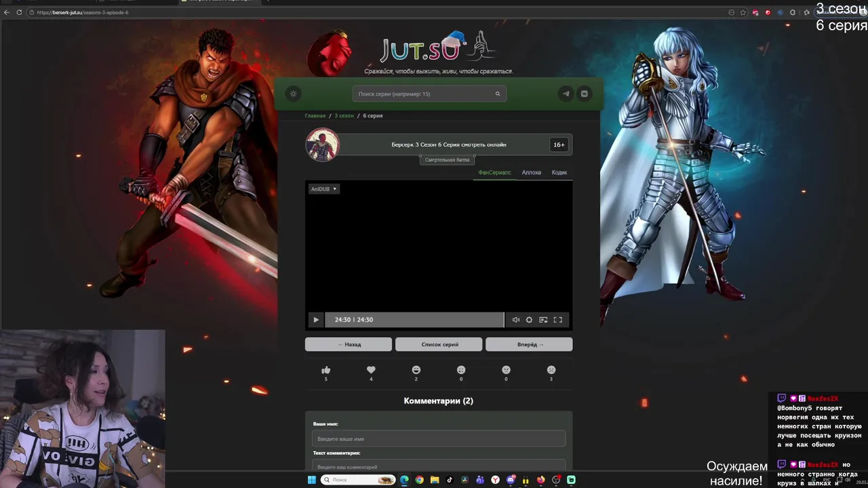Click the magnifier icon in series search
The height and width of the screenshot is (488, 868).
click(x=498, y=94)
